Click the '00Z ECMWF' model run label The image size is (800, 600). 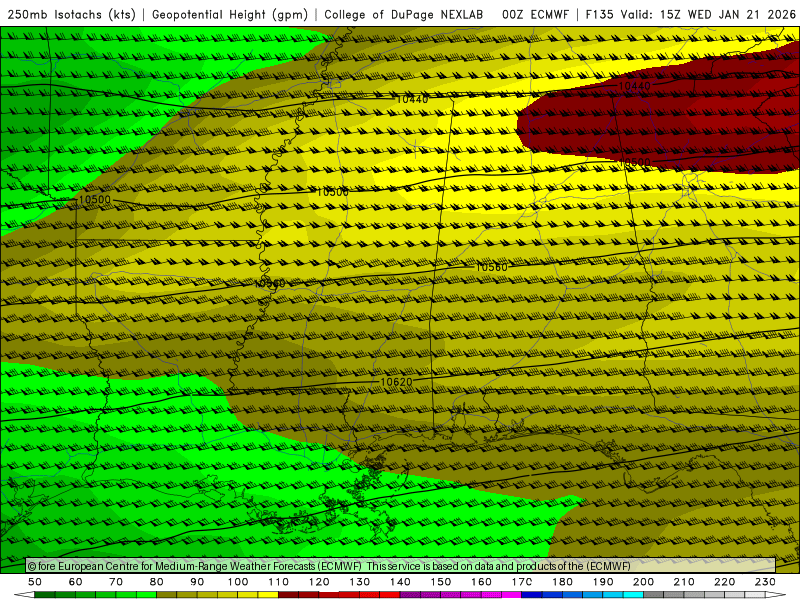535,15
